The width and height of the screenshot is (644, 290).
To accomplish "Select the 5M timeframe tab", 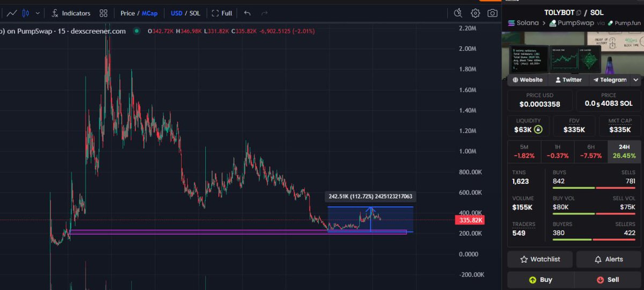I will pyautogui.click(x=524, y=151).
